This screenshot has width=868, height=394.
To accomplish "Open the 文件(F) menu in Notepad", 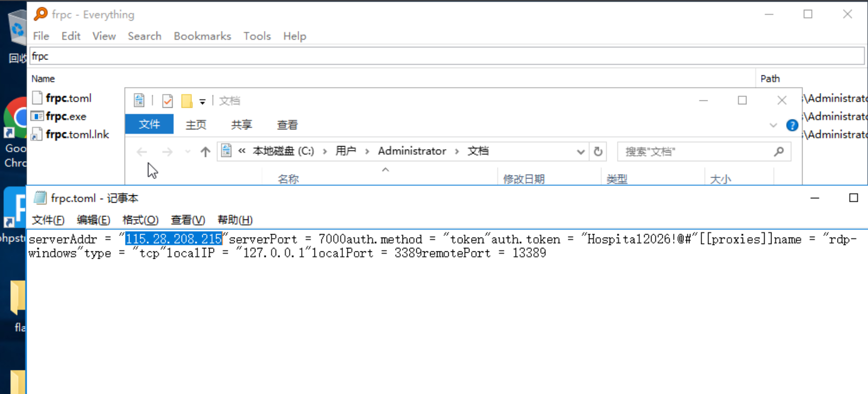I will [x=48, y=220].
